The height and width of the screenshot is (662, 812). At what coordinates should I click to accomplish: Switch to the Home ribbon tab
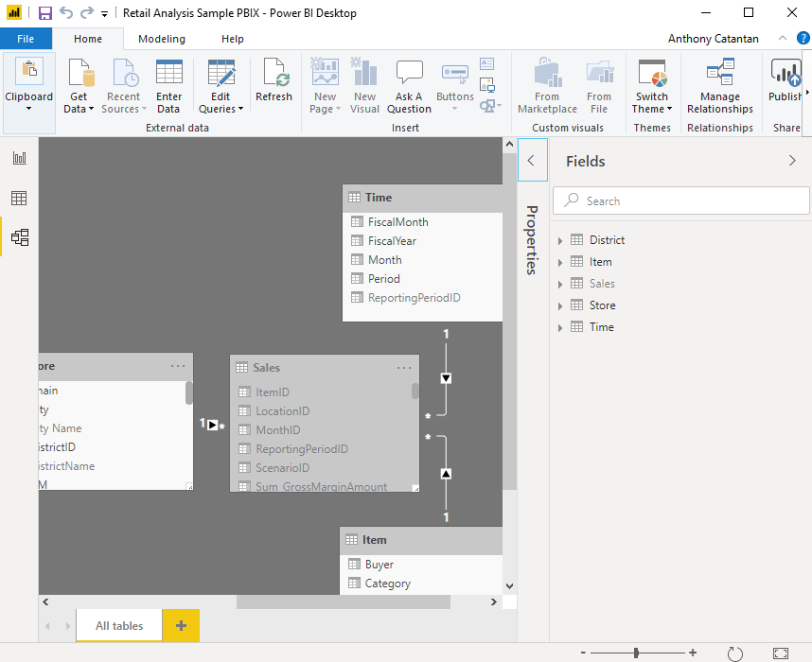88,39
